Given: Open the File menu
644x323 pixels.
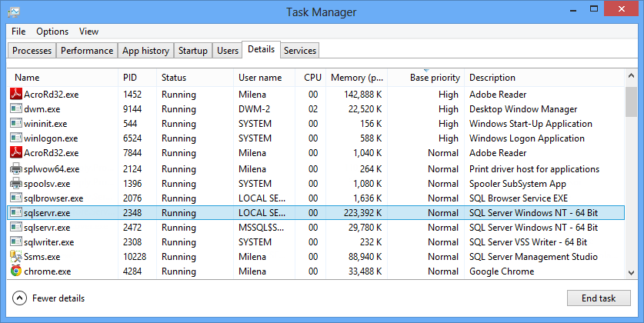Looking at the screenshot, I should click(18, 32).
